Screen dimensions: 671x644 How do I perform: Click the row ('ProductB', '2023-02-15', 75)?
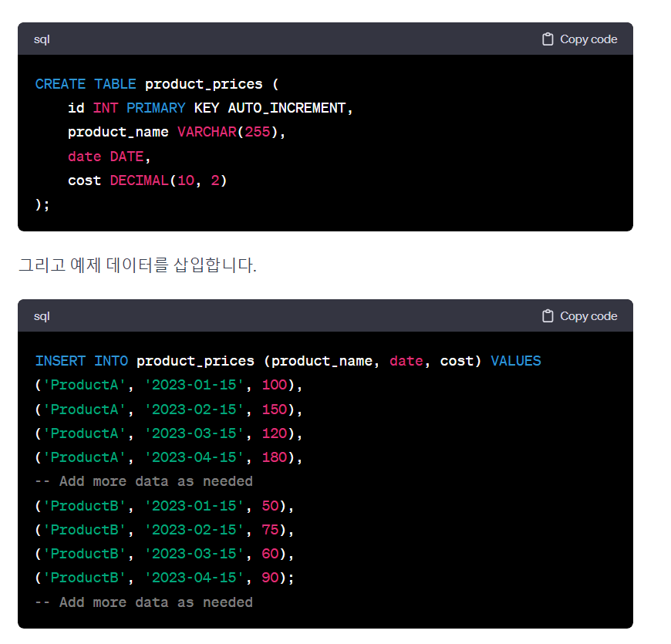point(165,530)
